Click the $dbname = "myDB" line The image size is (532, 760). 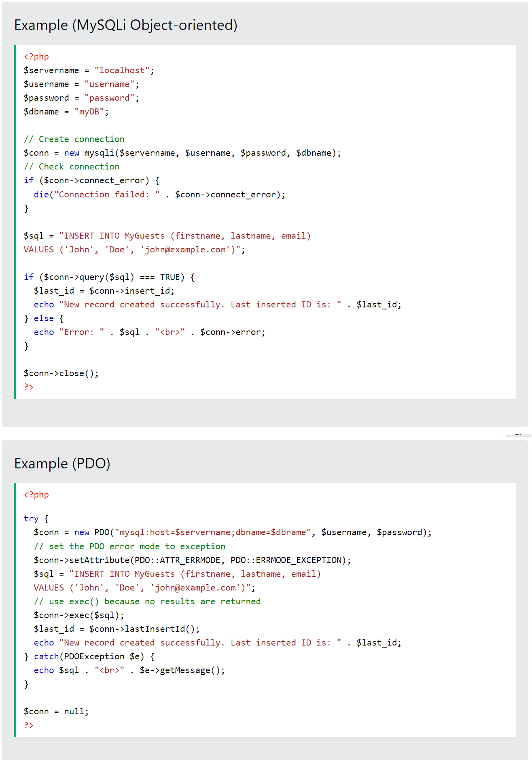(66, 112)
